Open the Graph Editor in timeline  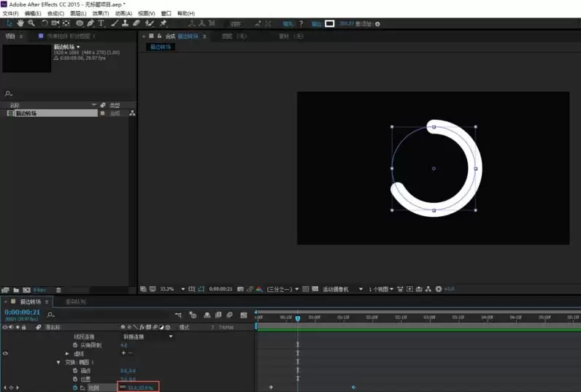(244, 315)
